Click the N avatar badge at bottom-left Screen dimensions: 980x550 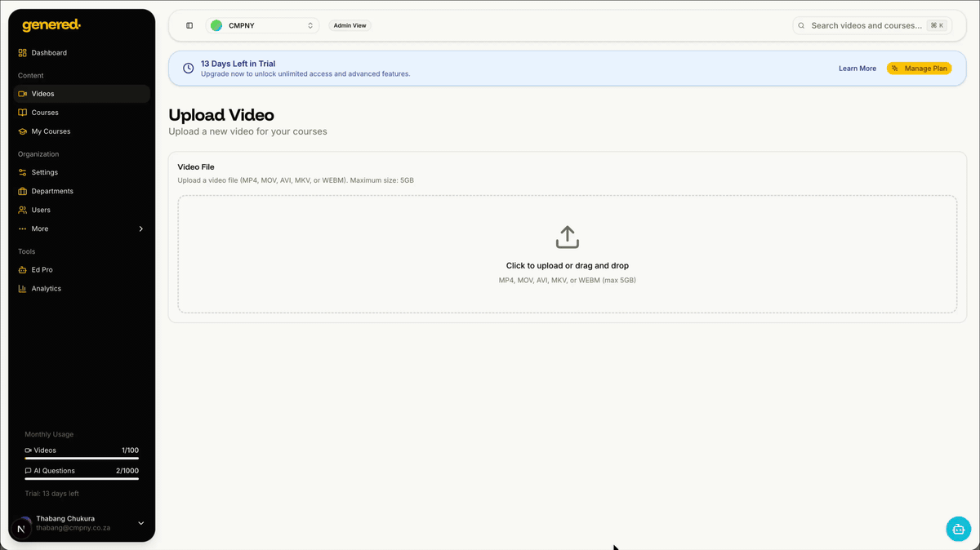point(21,529)
